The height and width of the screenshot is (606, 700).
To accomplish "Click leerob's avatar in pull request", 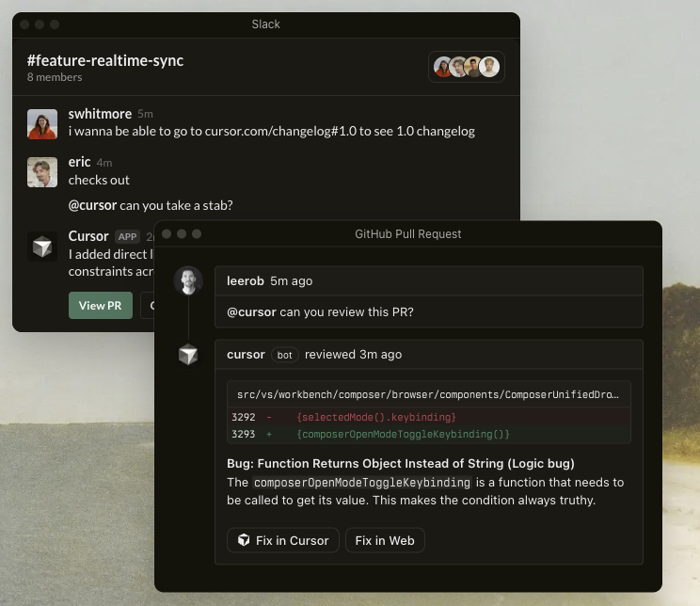I will [x=188, y=281].
